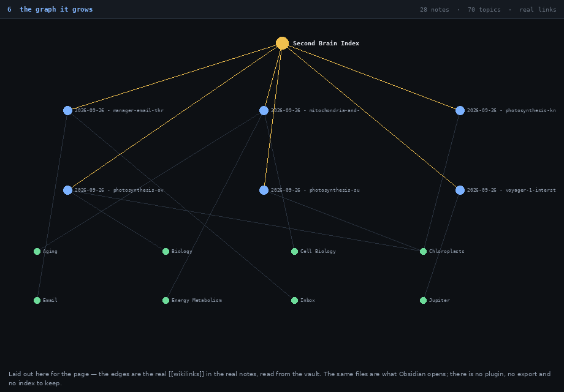
Task: Select the blue node for photosynthesis-su note
Action: pos(264,190)
